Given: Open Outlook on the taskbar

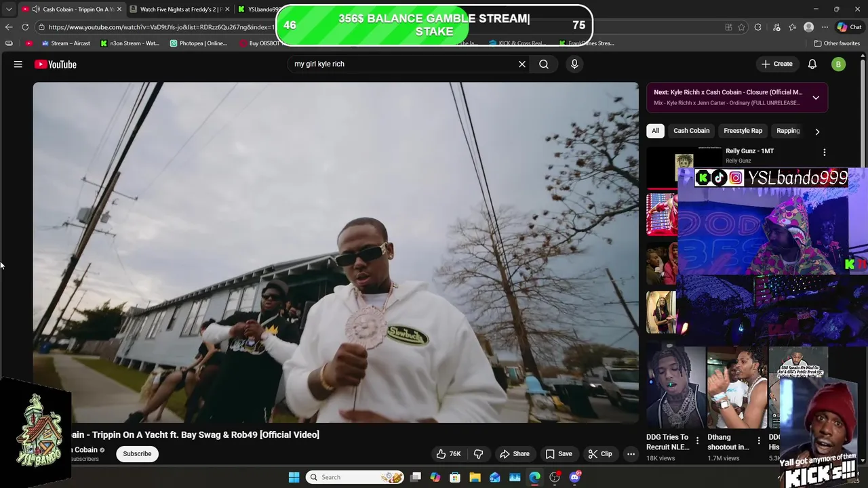Looking at the screenshot, I should coord(495,477).
